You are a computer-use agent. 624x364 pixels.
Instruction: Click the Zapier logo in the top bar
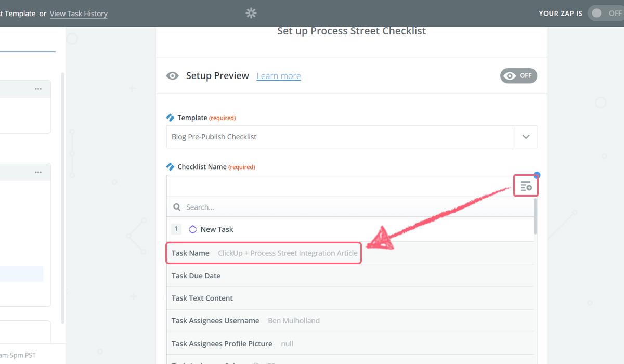pyautogui.click(x=251, y=13)
